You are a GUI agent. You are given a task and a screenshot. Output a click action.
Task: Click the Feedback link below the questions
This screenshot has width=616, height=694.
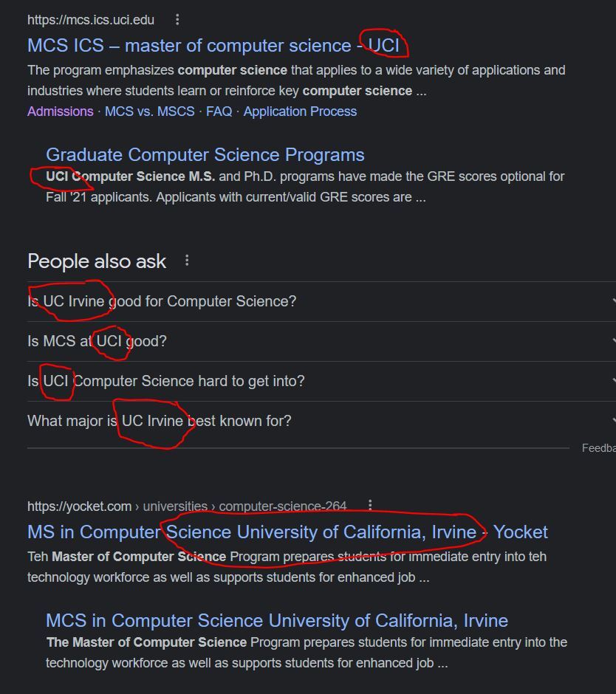coord(598,448)
